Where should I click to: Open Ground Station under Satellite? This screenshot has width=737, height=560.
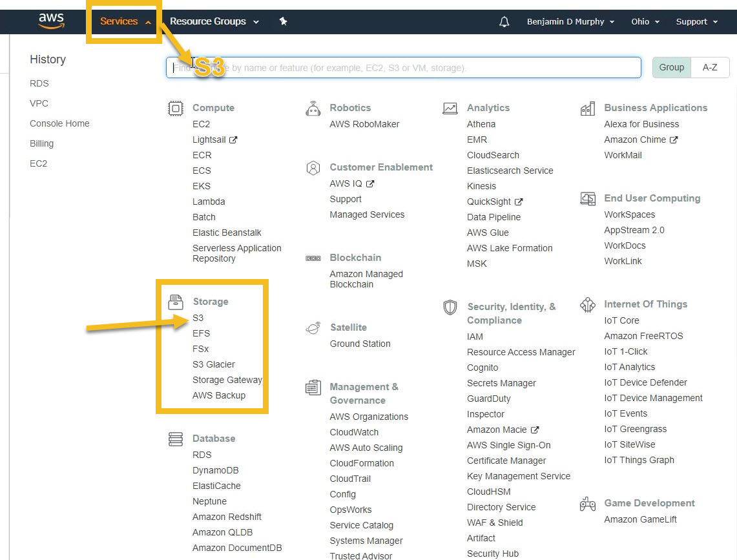tap(360, 344)
